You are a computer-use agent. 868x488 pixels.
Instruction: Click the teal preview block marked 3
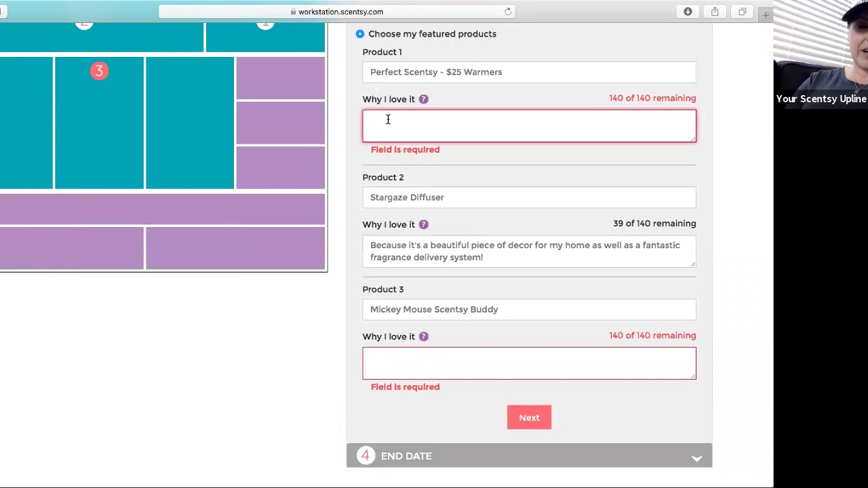tap(99, 123)
